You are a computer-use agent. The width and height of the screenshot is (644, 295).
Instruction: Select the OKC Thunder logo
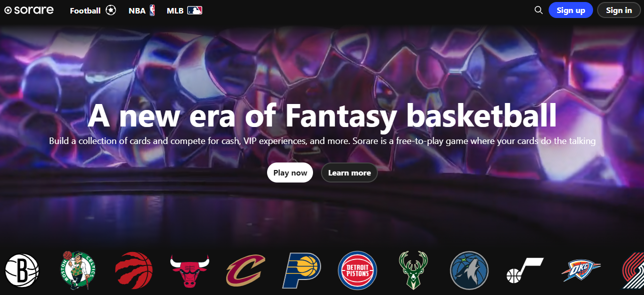(581, 270)
